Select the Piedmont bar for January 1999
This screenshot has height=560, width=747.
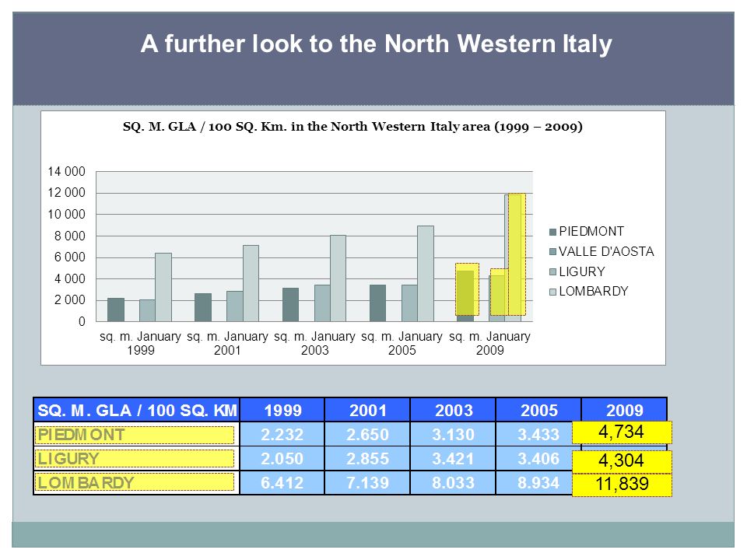(116, 310)
